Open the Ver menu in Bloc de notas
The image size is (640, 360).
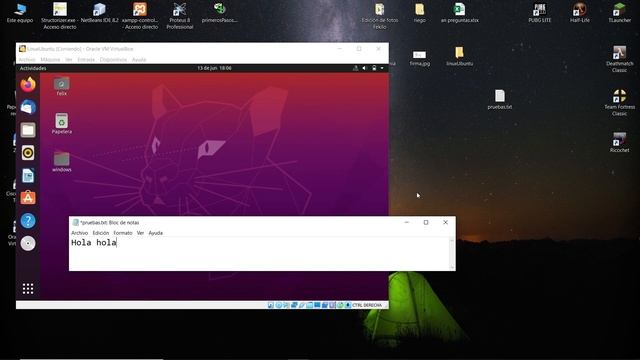click(140, 233)
